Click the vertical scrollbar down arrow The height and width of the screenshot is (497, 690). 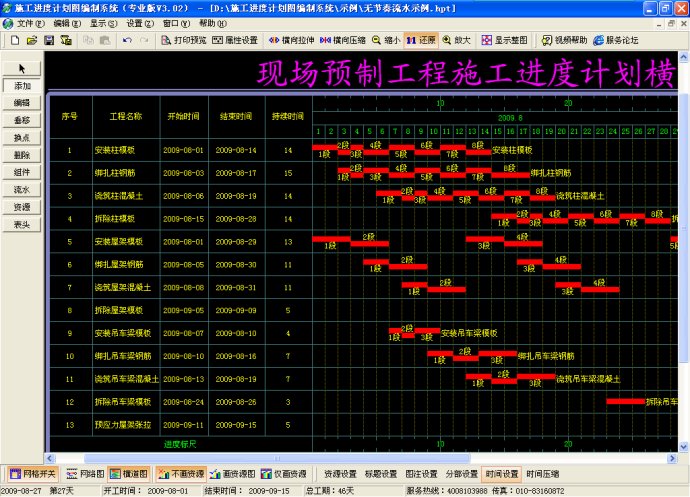click(684, 447)
